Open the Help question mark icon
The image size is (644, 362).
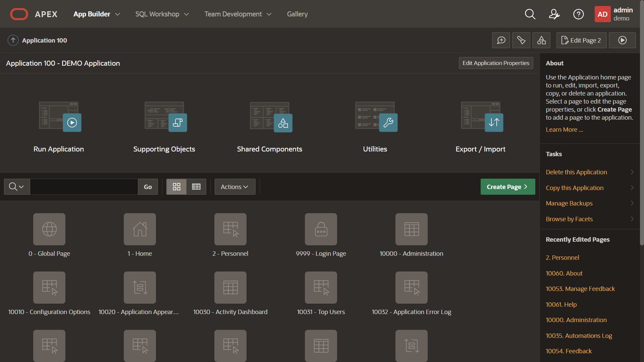[578, 14]
